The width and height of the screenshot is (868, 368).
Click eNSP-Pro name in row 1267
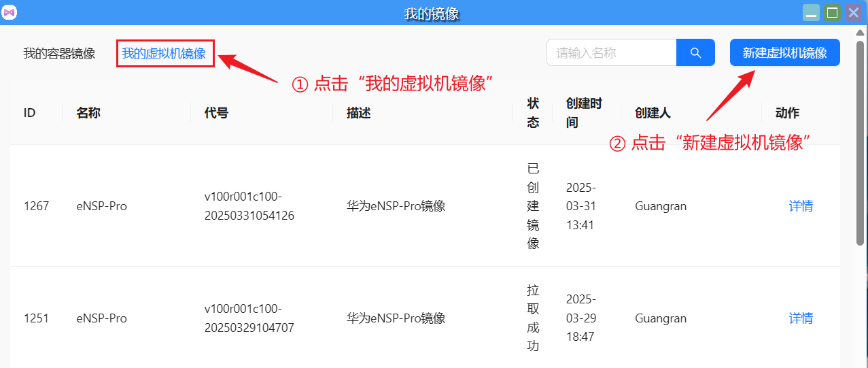point(101,206)
